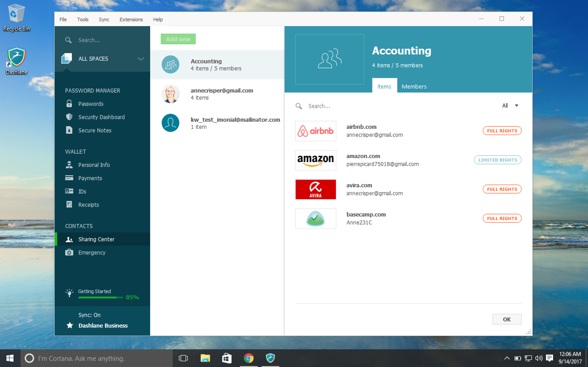
Task: Switch to the Members tab
Action: 414,86
